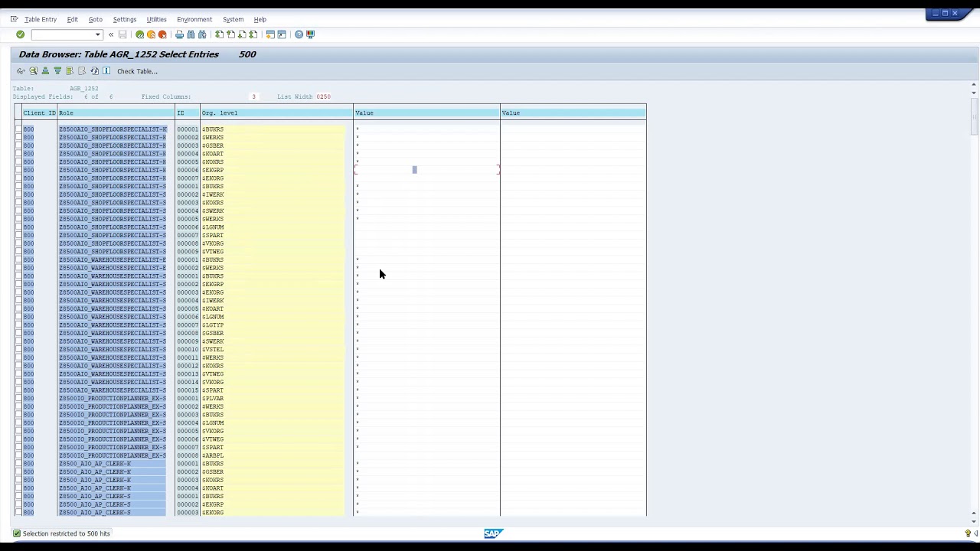Tick PRODUCTIONPLANNER row checkbox with $LGNUM
Image resolution: width=980 pixels, height=551 pixels.
click(x=18, y=423)
